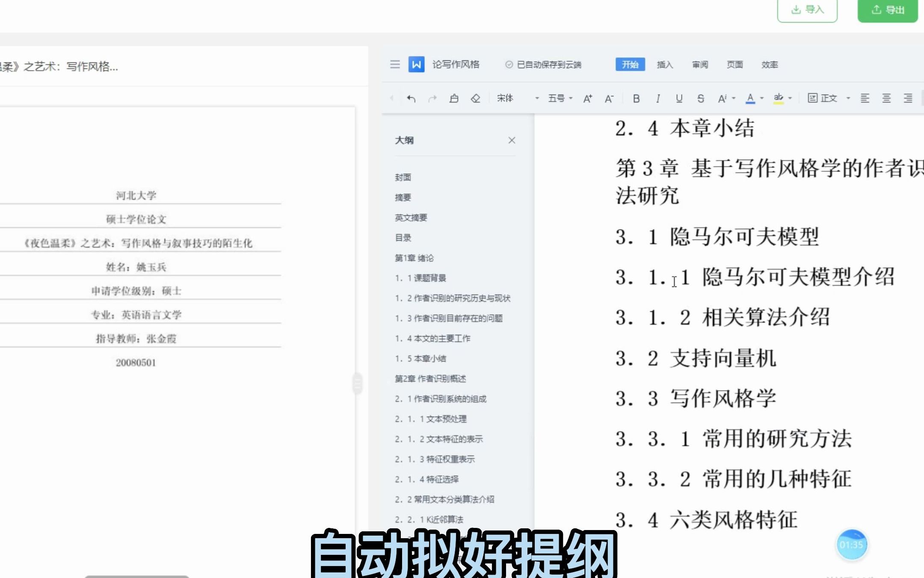Redo the last action
Screen dimensions: 924x578
click(x=432, y=98)
